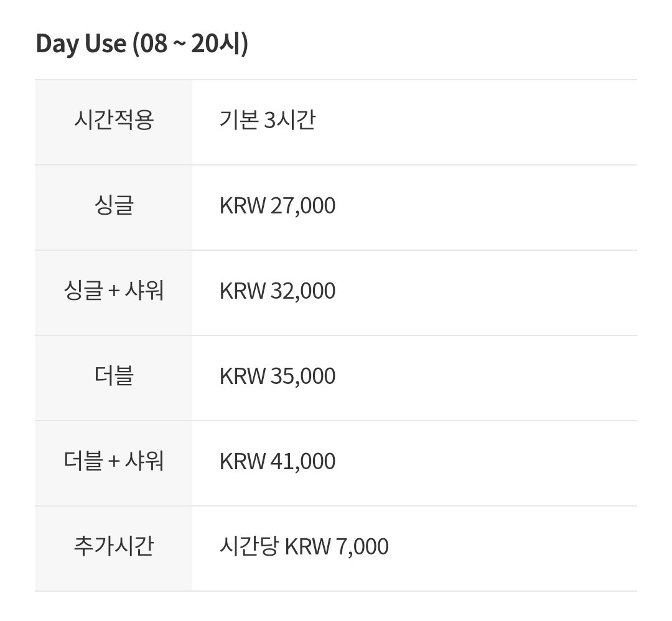
Task: Click the 더블 room type label
Action: point(113,376)
